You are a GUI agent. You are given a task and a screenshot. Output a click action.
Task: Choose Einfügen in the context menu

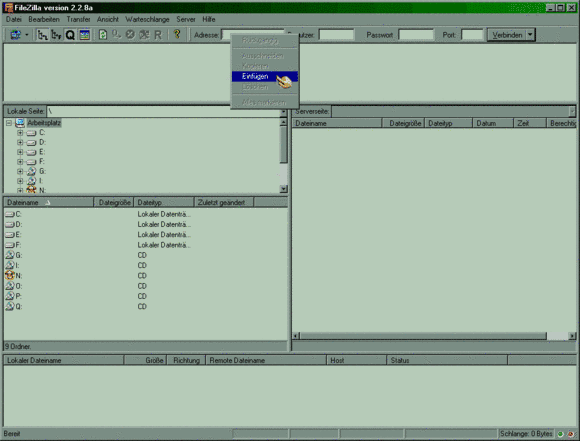coord(264,77)
